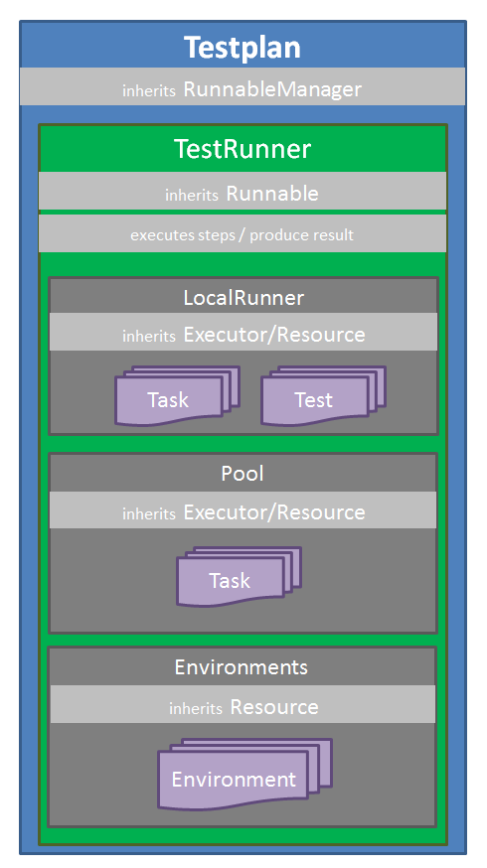Click the TestRunner heading
This screenshot has height=868, width=487.
pyautogui.click(x=243, y=149)
